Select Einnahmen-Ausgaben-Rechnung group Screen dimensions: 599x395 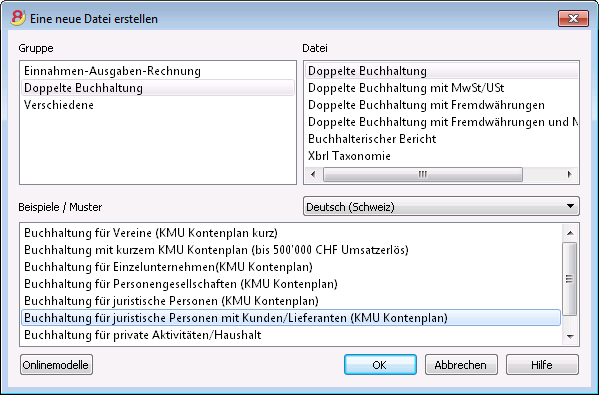(x=112, y=71)
